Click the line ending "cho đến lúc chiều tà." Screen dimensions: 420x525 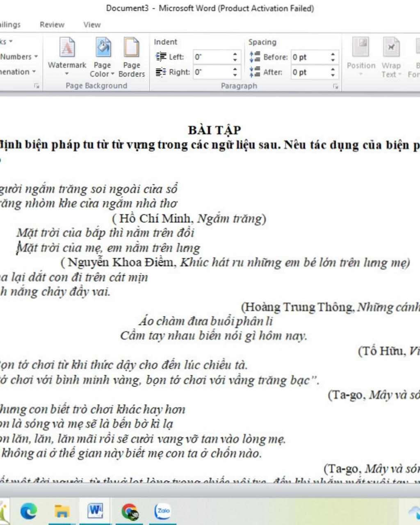click(124, 365)
